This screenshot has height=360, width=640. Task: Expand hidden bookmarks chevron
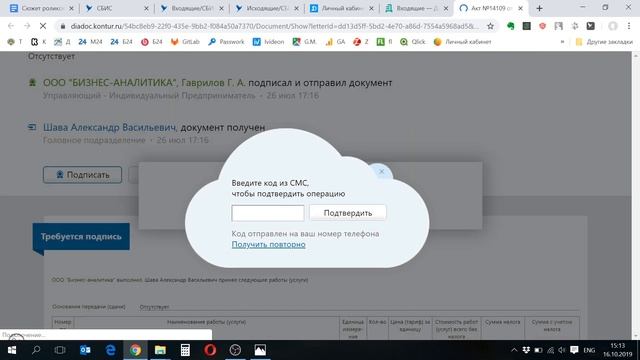(562, 42)
